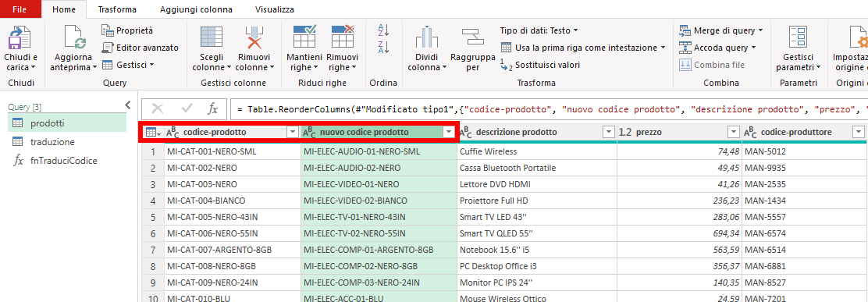Open prezzo column filter dropdown
868x302 pixels.
click(734, 132)
